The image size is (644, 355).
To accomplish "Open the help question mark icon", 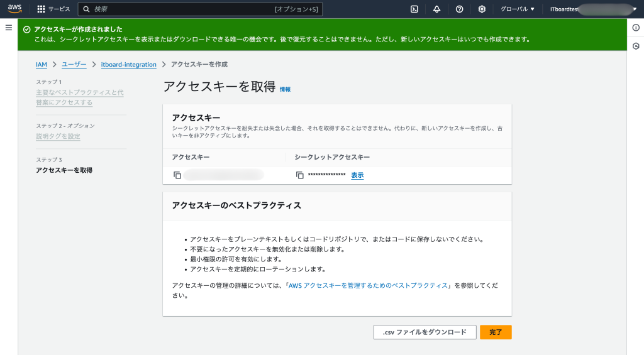I will coord(459,9).
